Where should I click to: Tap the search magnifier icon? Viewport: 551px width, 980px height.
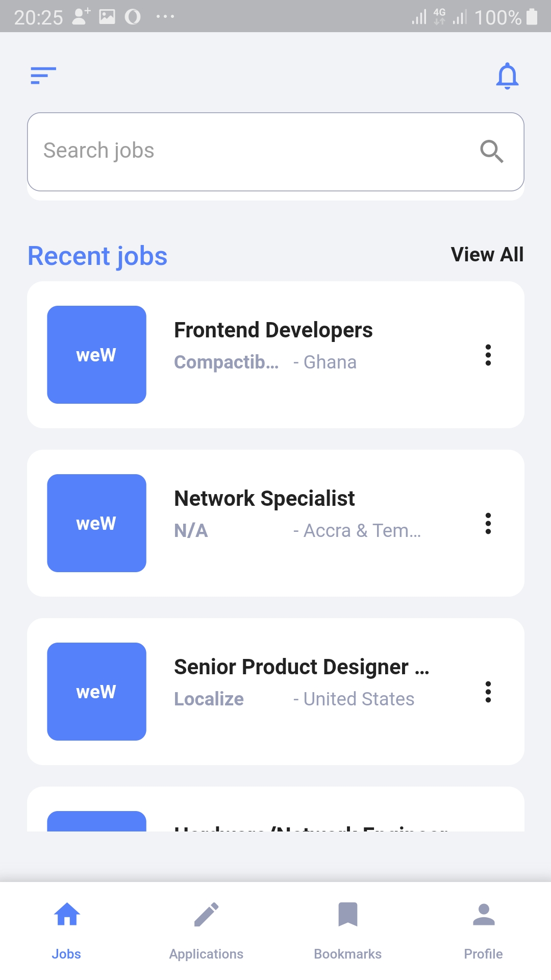tap(492, 151)
